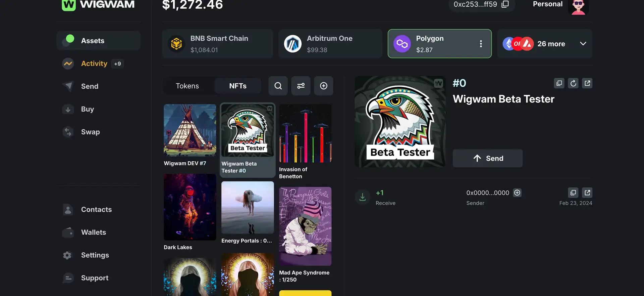Copy the wallet address 0xc253...ff59
This screenshot has height=296, width=644.
point(505,4)
